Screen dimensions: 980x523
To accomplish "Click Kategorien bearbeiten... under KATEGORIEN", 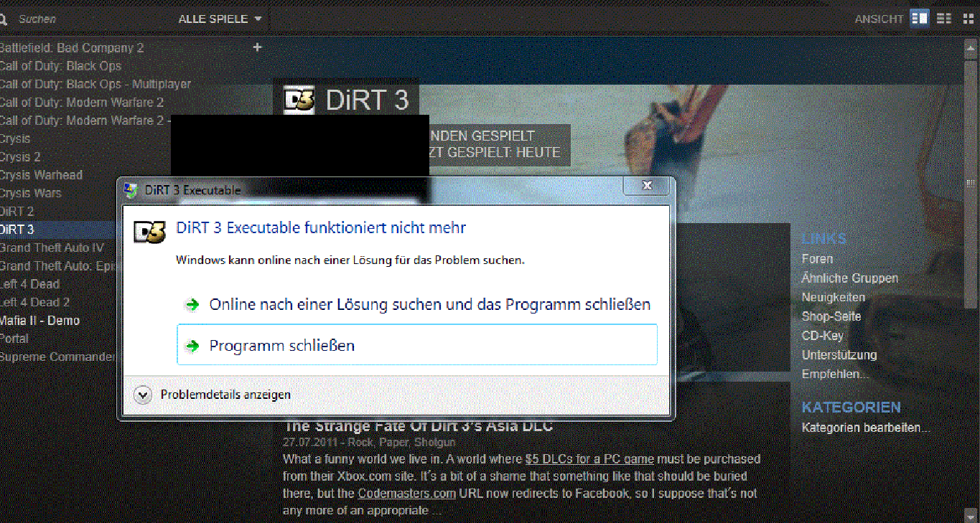I will pos(865,428).
